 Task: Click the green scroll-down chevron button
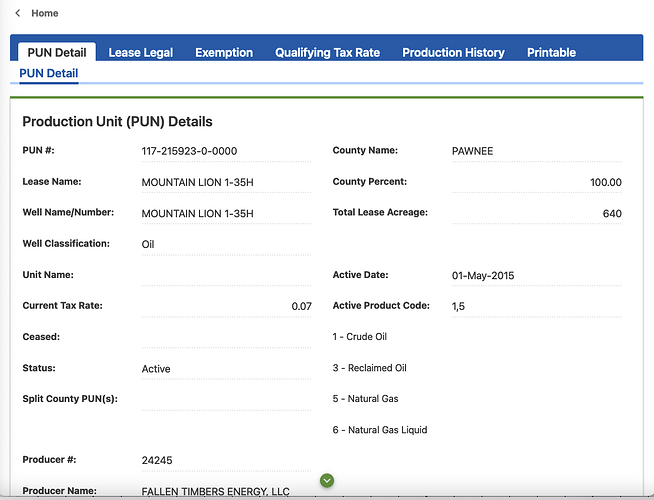coord(327,480)
